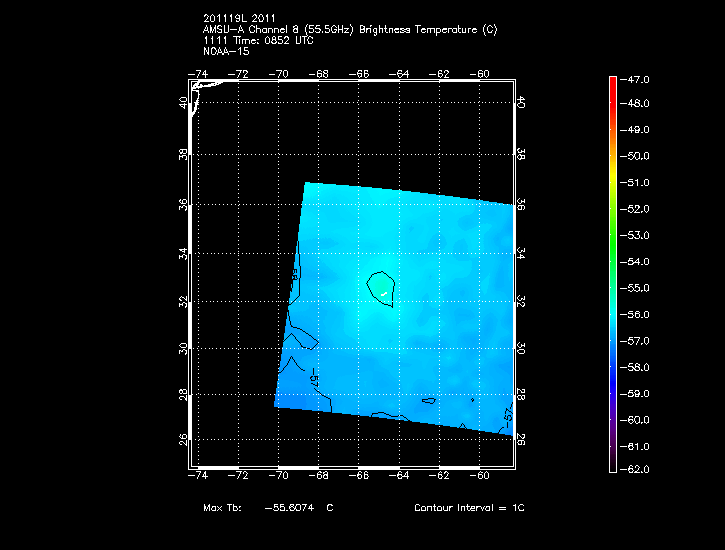
Task: Click the -58.0 label on the color bar
Action: click(638, 367)
